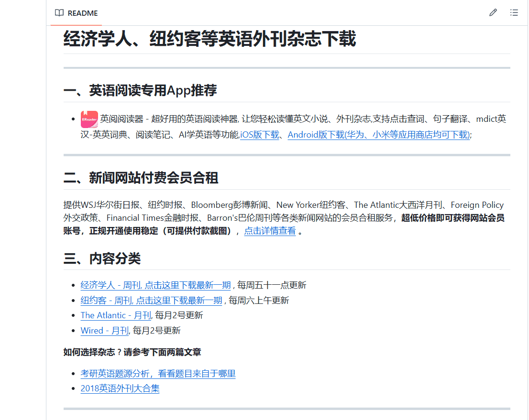Open 经济学人 - 周刊 download link
The width and height of the screenshot is (529, 420).
[155, 285]
